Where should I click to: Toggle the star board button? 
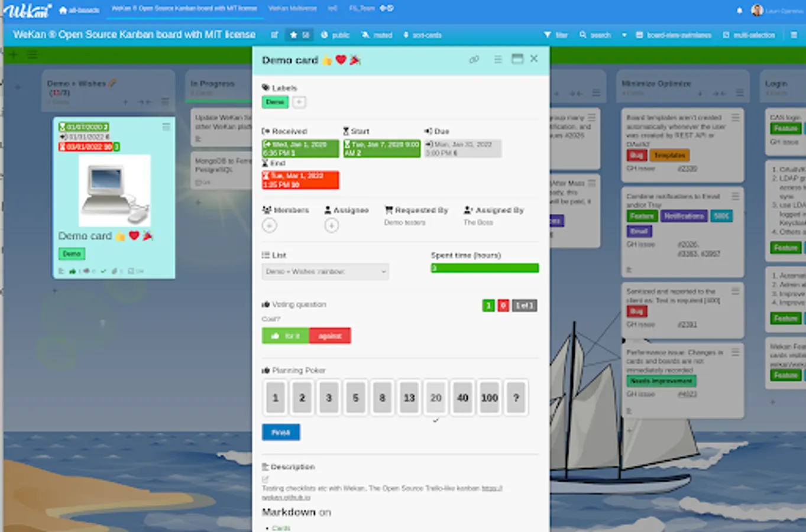(299, 35)
